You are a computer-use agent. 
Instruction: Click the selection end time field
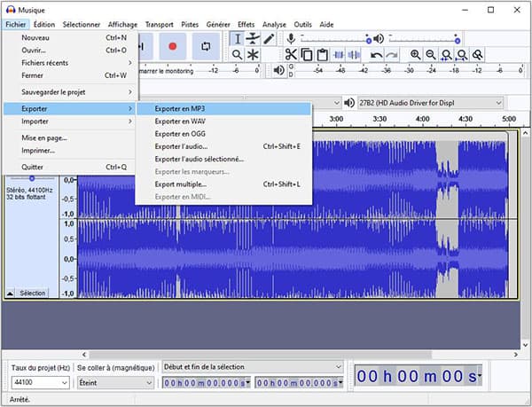(299, 383)
